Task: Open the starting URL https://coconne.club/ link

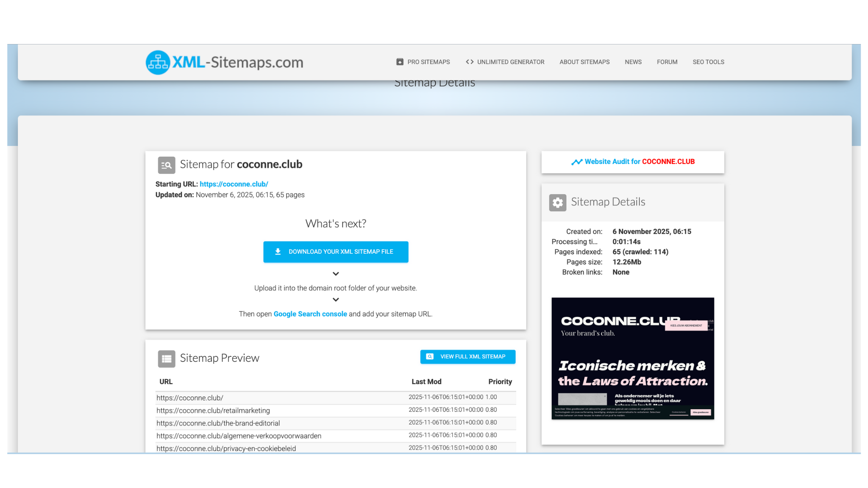Action: [234, 184]
